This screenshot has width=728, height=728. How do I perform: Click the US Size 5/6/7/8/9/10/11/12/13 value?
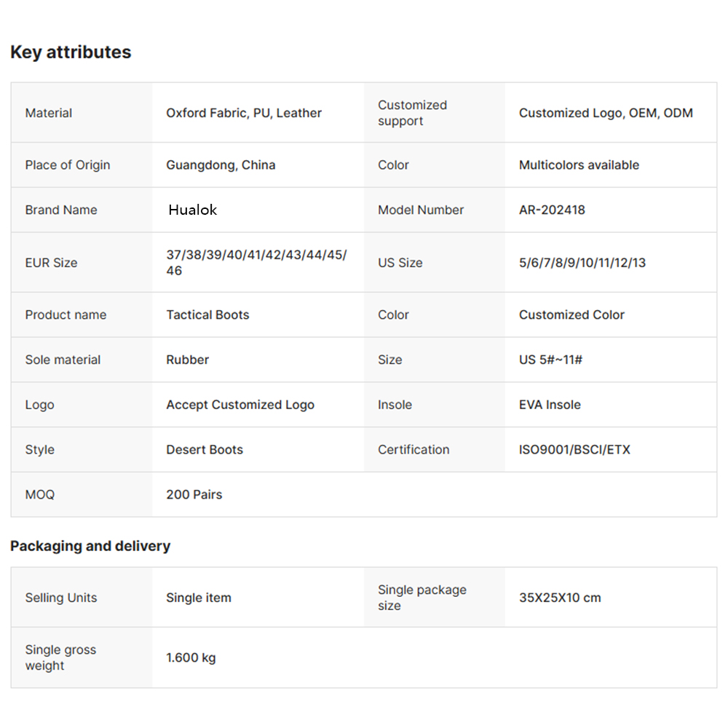click(582, 263)
